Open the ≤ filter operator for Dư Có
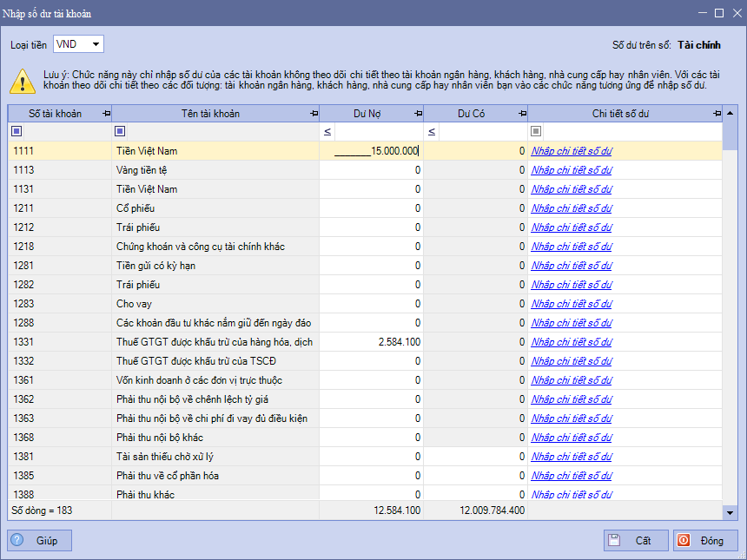 point(432,131)
